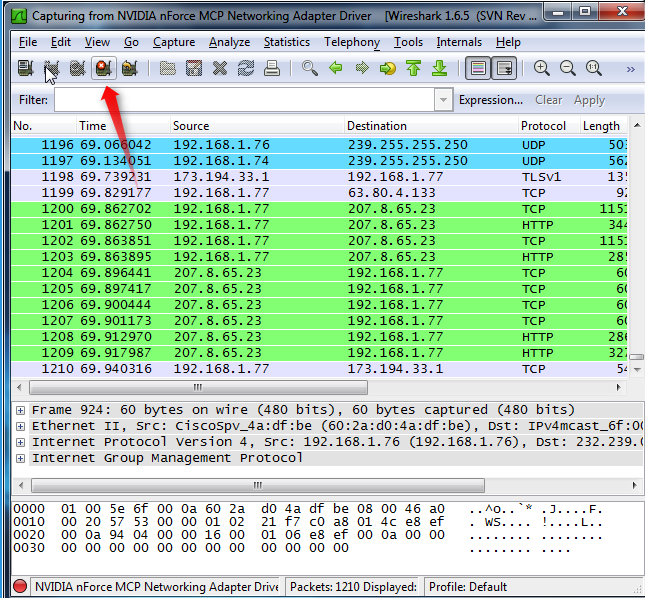
Task: Select packet 1198 TLSv1 row
Action: coord(319,177)
